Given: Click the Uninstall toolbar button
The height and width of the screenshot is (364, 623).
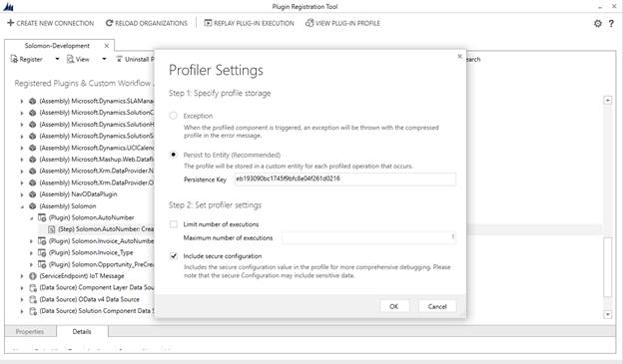Looking at the screenshot, I should click(x=135, y=59).
